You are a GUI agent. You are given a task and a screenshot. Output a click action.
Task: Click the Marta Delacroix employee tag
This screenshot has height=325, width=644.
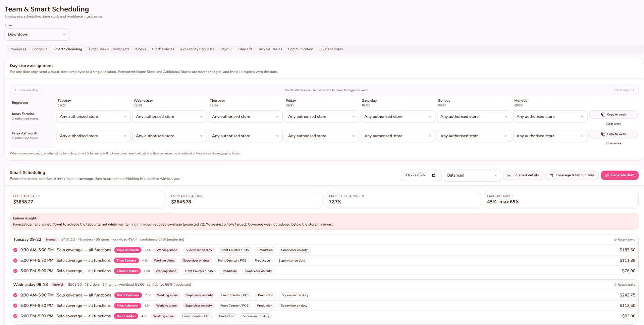point(128,295)
